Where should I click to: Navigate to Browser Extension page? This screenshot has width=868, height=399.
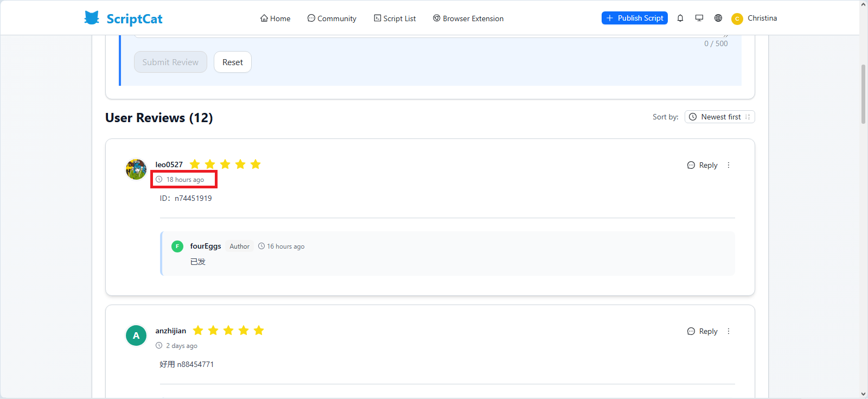[468, 18]
